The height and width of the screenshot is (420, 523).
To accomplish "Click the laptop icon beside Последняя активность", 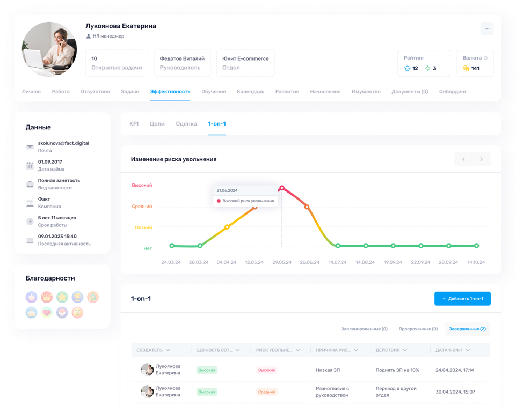I will point(30,240).
